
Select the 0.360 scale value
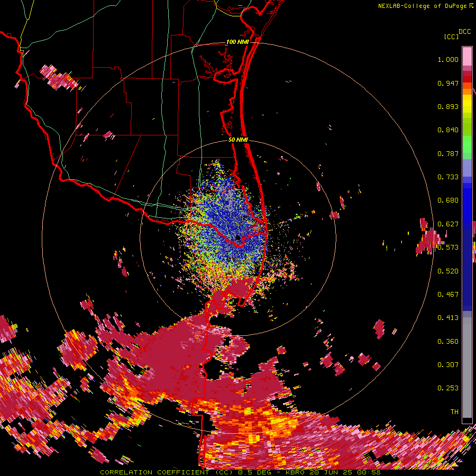pos(448,342)
